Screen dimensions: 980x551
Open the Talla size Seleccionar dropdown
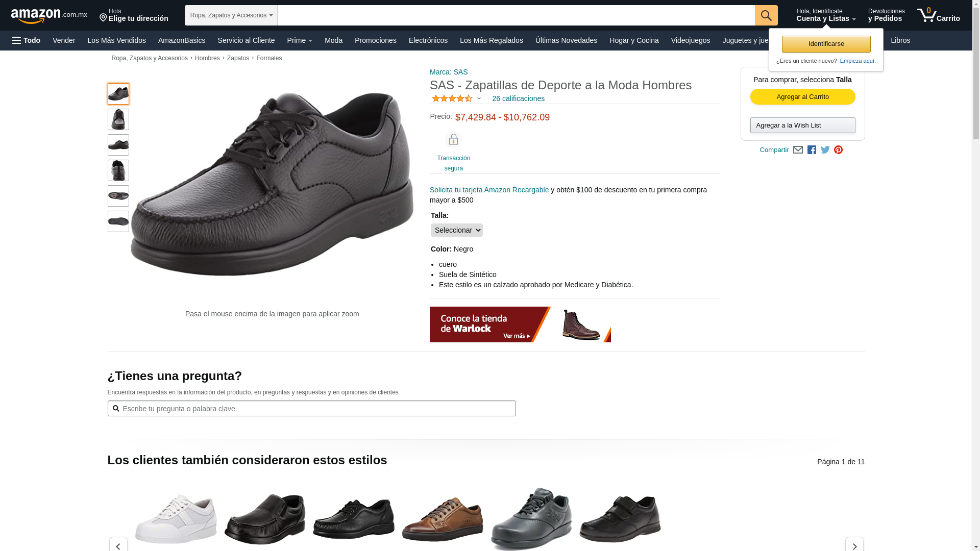tap(456, 230)
